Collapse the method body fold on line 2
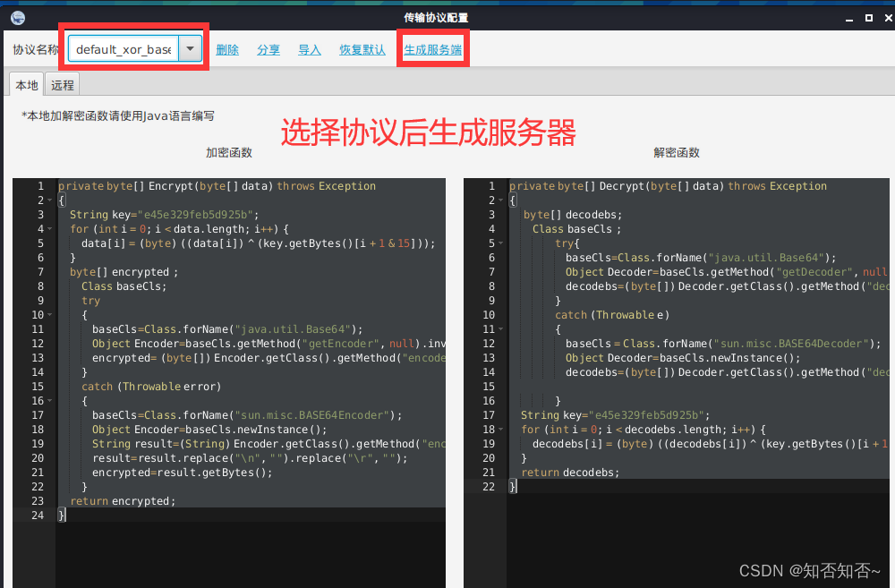 tap(50, 200)
